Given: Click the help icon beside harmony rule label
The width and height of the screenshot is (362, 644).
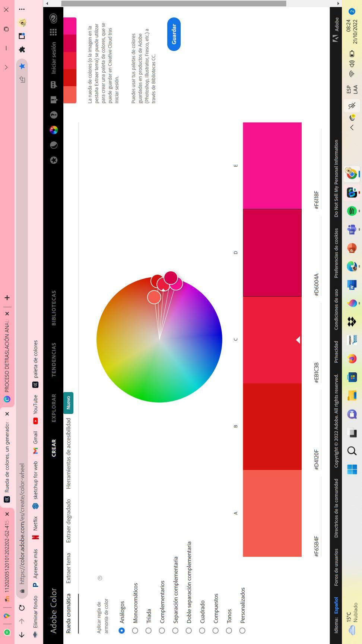Looking at the screenshot, I should click(100, 578).
